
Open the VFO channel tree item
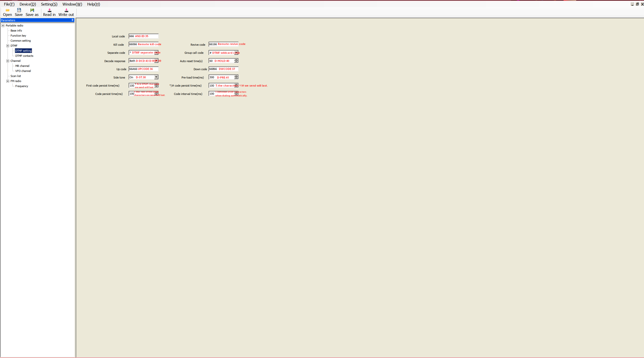point(23,71)
